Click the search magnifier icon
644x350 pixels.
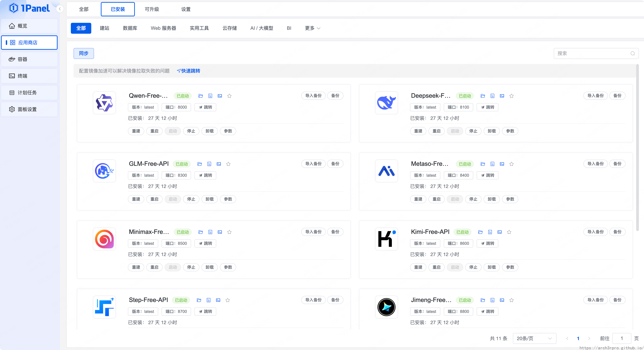(x=632, y=53)
